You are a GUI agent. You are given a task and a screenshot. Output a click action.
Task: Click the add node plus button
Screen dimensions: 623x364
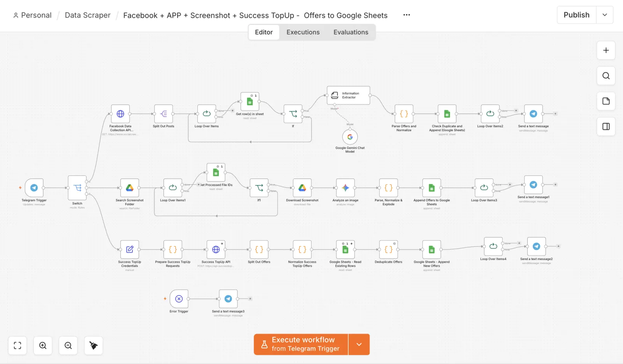coord(606,50)
